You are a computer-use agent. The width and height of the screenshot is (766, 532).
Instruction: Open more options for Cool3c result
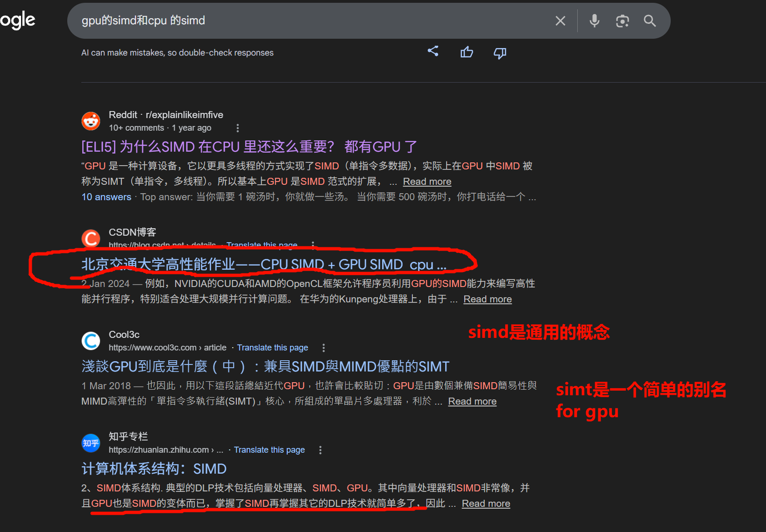tap(323, 348)
